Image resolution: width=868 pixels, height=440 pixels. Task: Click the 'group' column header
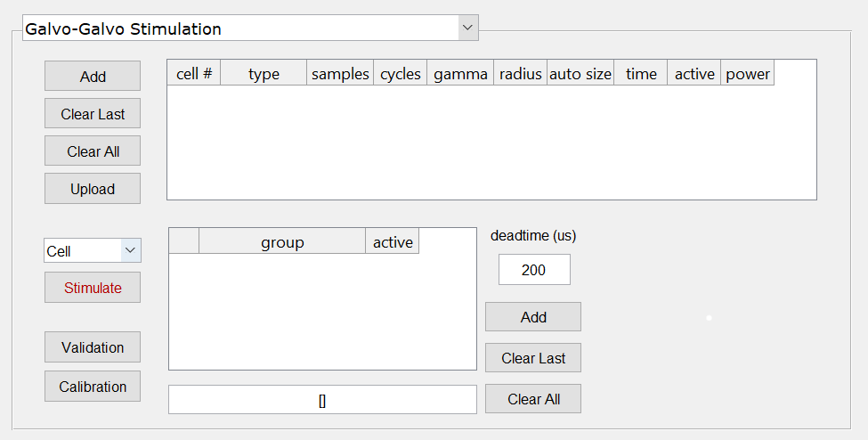pyautogui.click(x=282, y=242)
